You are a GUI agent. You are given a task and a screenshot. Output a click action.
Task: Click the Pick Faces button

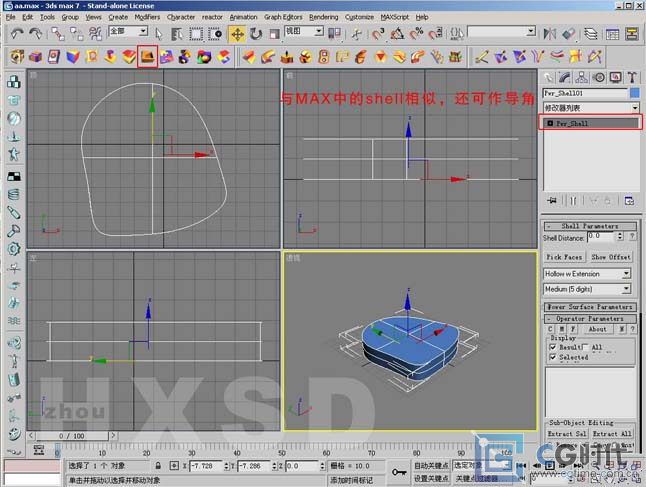[x=564, y=257]
